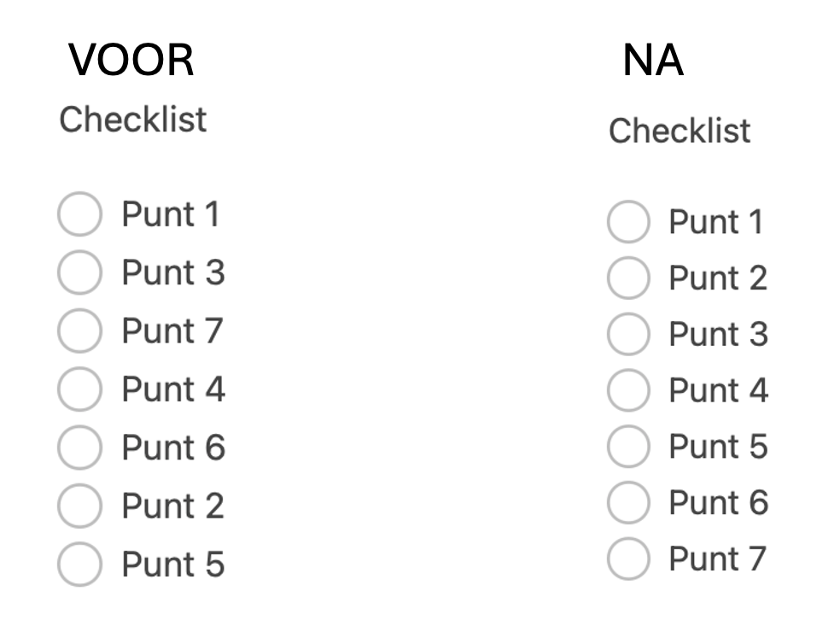Click the VOOR heading text
This screenshot has height=644, width=840.
(x=131, y=61)
